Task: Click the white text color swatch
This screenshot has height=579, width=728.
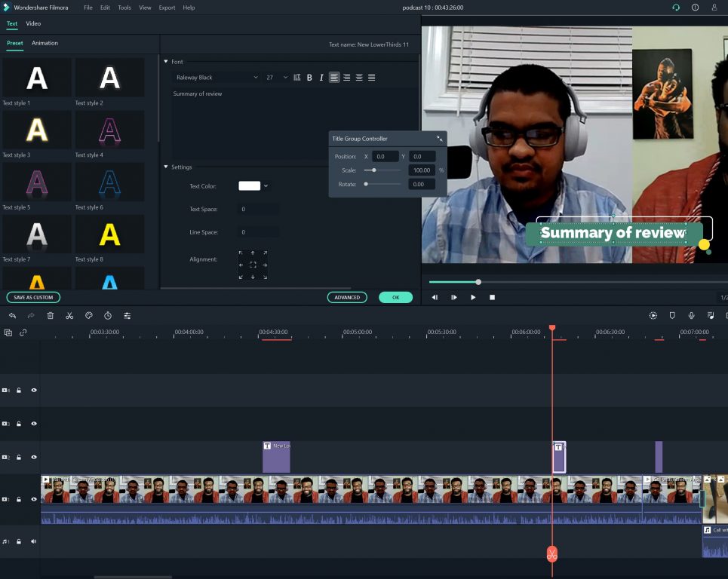Action: click(x=249, y=185)
